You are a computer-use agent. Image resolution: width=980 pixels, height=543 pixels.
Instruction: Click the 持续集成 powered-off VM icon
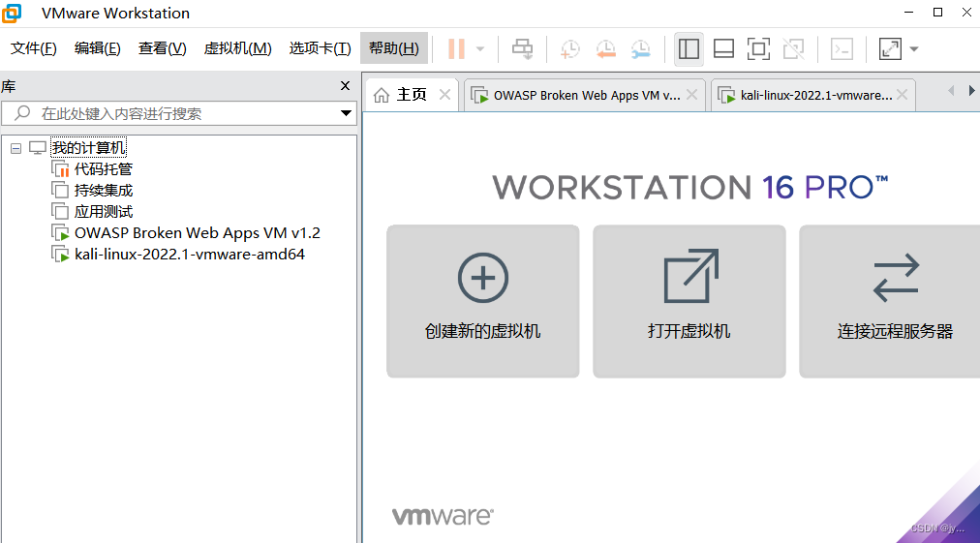coord(61,191)
